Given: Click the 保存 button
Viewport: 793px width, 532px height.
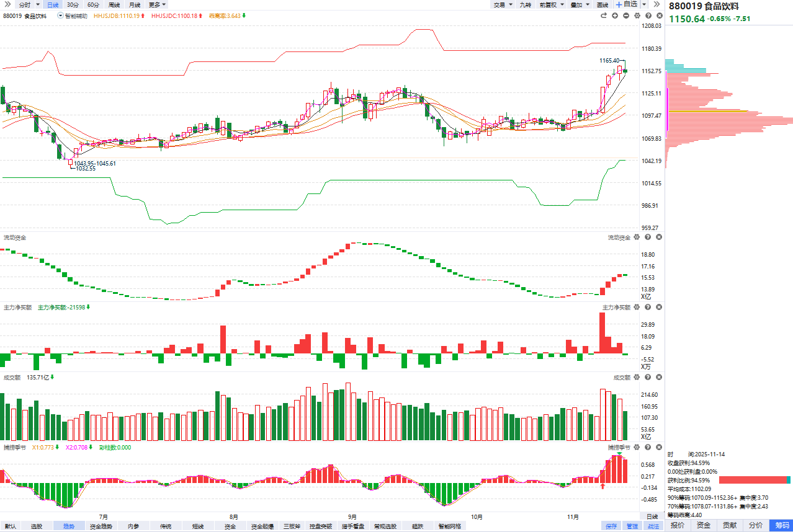Looking at the screenshot, I should [x=612, y=526].
